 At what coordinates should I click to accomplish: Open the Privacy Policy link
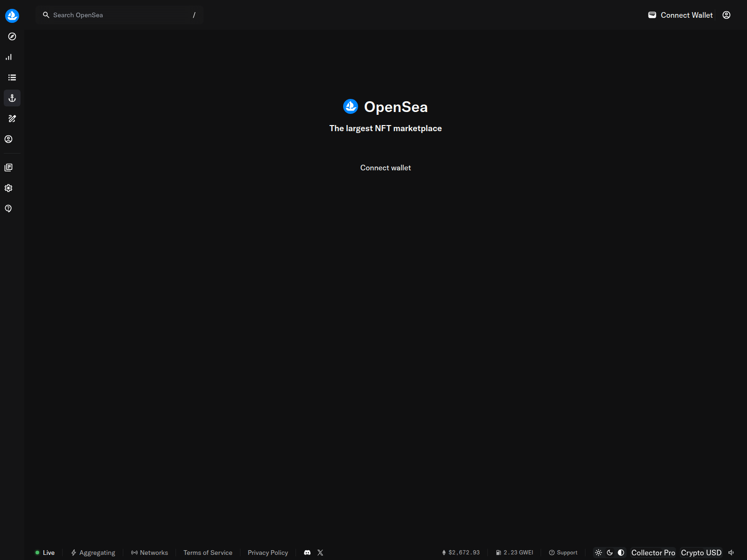pos(268,553)
